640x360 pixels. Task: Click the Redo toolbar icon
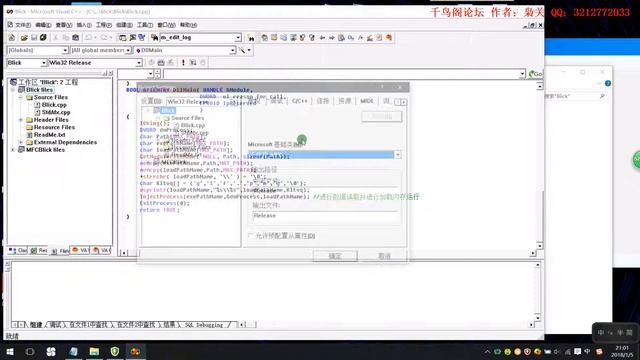tap(104, 38)
